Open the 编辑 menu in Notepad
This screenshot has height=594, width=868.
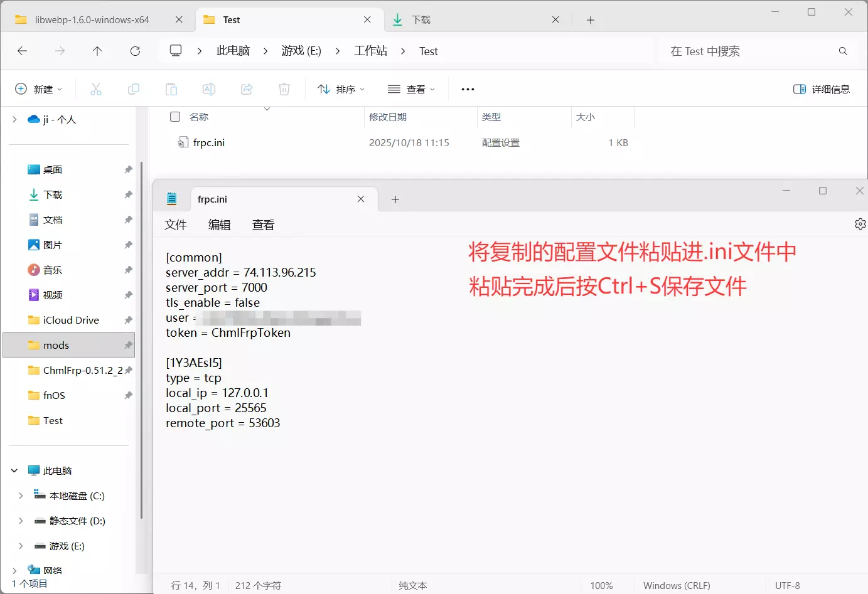click(x=220, y=225)
